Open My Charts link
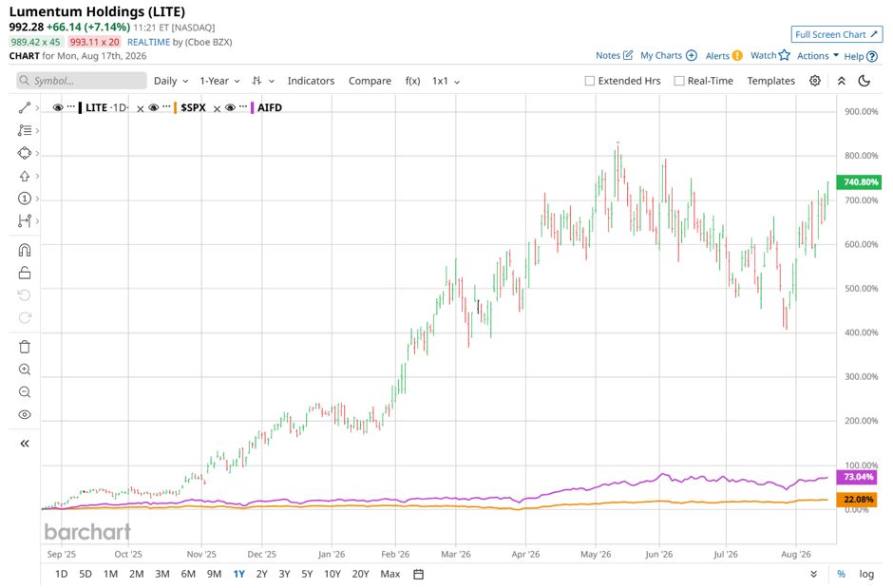Viewport: 893px width, 588px height. click(x=660, y=55)
